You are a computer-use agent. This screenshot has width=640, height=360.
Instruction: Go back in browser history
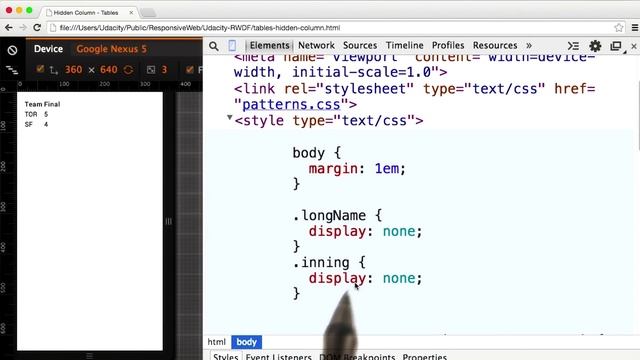(9, 28)
